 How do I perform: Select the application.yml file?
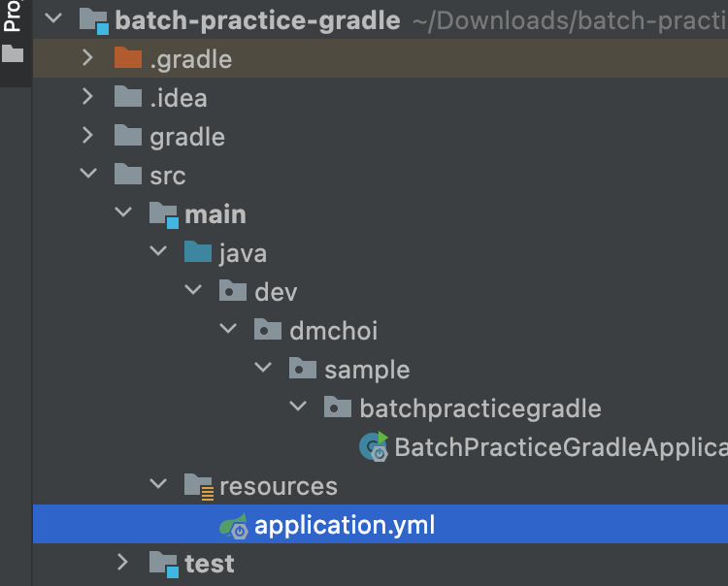point(345,525)
